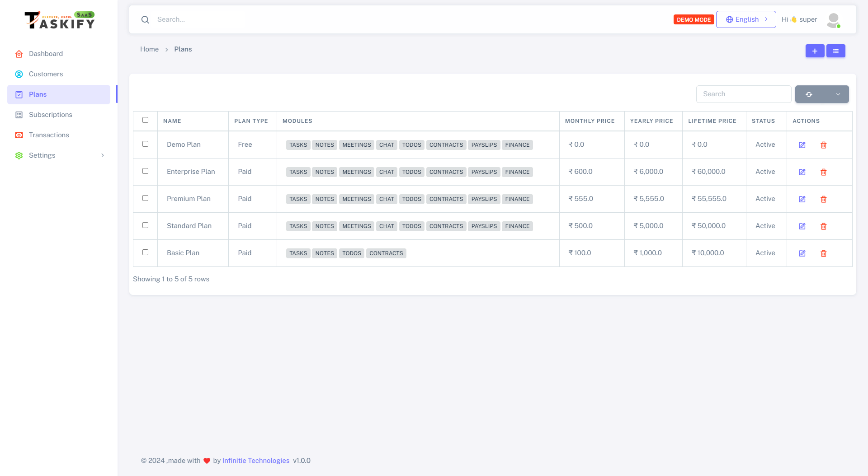Open Transactions from the sidebar

[49, 135]
